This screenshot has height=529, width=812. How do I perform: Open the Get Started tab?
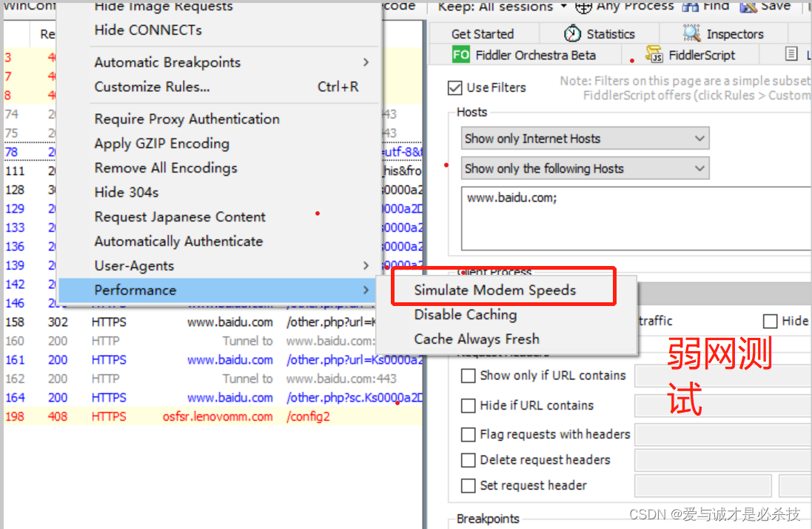click(483, 34)
